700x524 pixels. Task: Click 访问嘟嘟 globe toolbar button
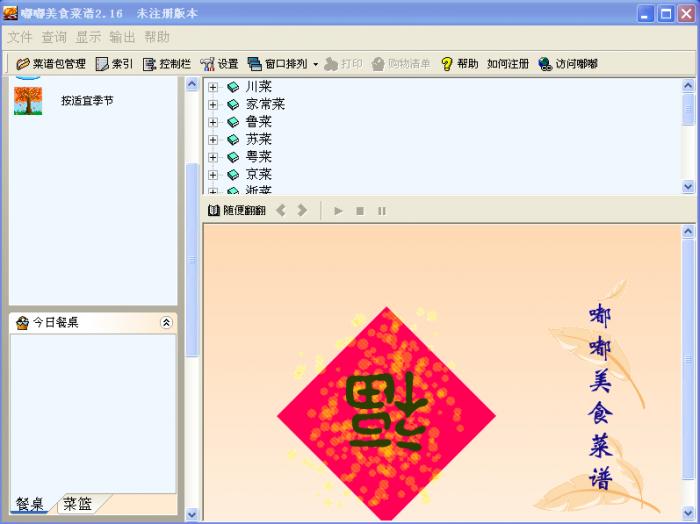[x=567, y=64]
